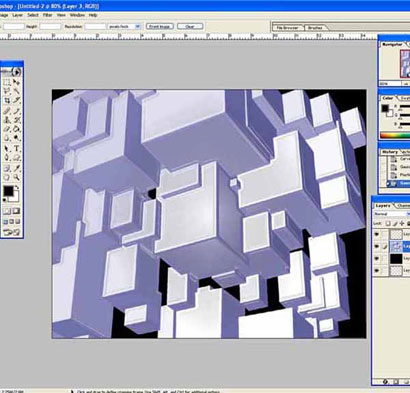Image resolution: width=410 pixels, height=393 pixels.
Task: Select the Notes tool
Action: (x=7, y=168)
